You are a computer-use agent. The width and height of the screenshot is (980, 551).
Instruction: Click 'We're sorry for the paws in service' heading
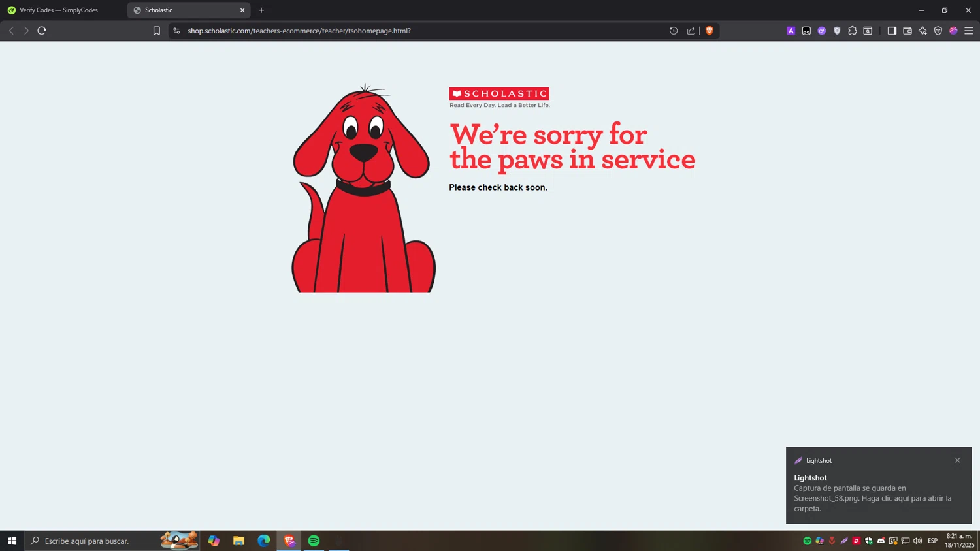point(572,147)
